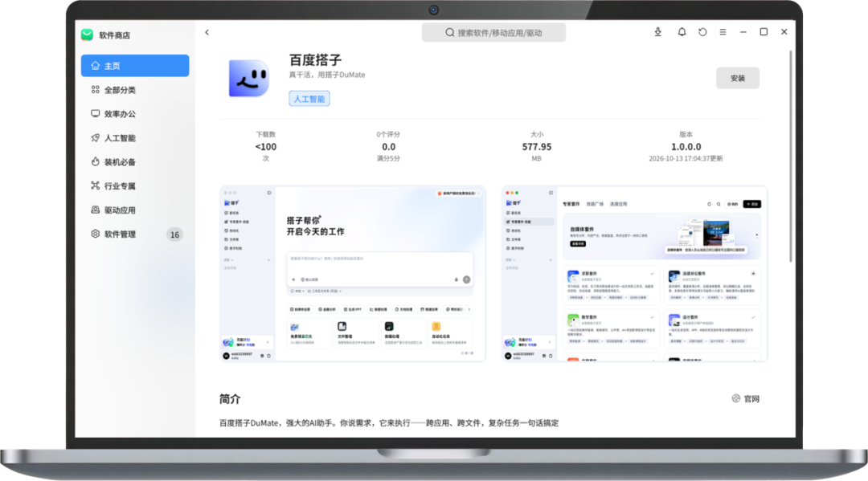Image resolution: width=868 pixels, height=481 pixels.
Task: Select 主页 in the sidebar
Action: [x=135, y=66]
